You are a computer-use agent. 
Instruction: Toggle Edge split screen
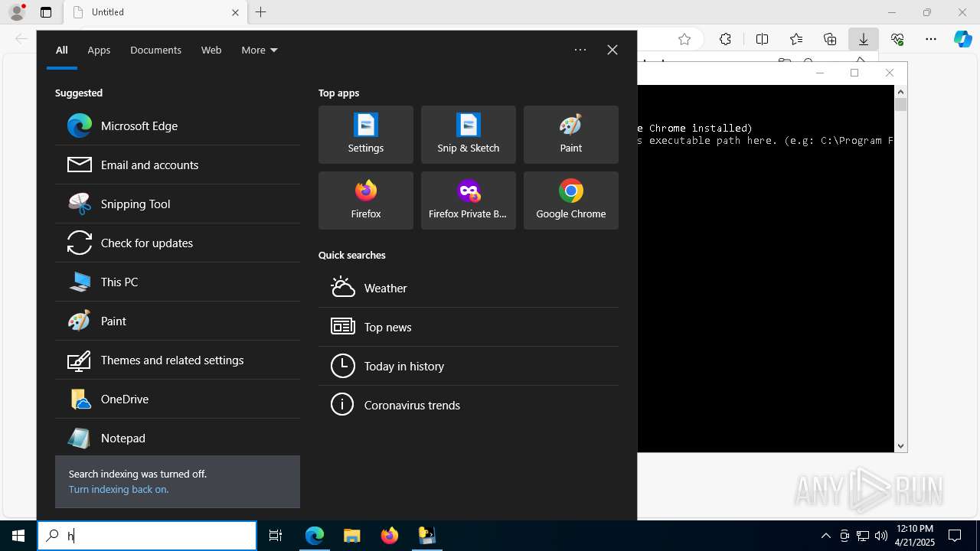(x=762, y=39)
